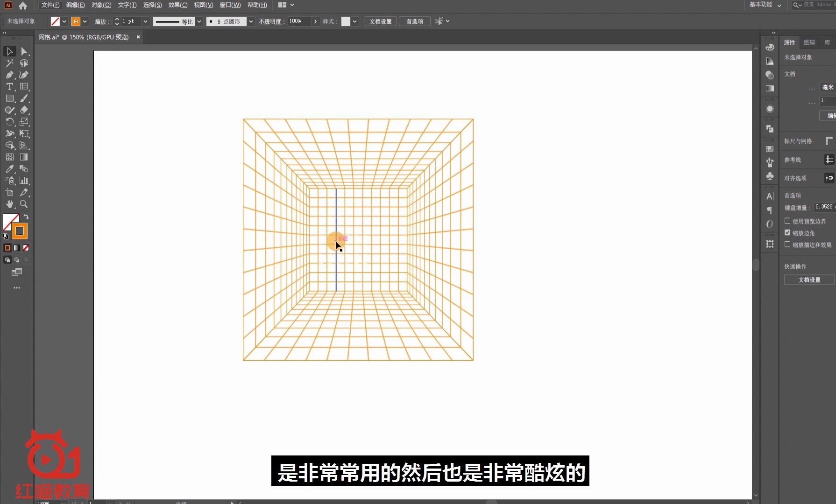Select the Hand tool
This screenshot has height=504, width=836.
pos(9,204)
